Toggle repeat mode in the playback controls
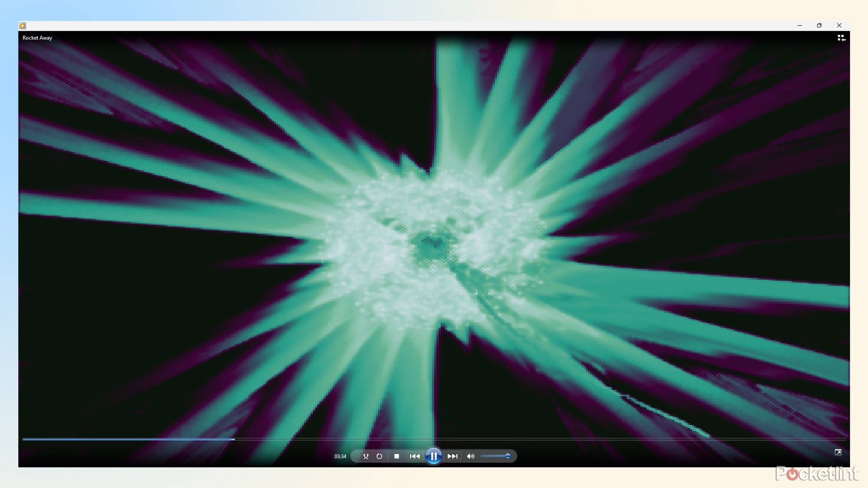The image size is (868, 488). [x=379, y=456]
